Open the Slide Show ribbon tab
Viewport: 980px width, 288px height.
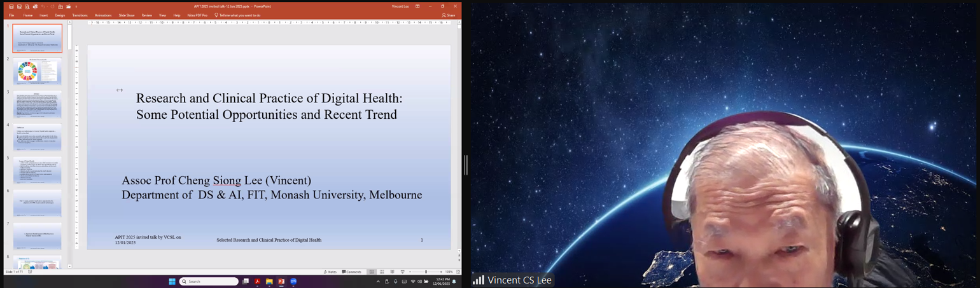(x=126, y=15)
